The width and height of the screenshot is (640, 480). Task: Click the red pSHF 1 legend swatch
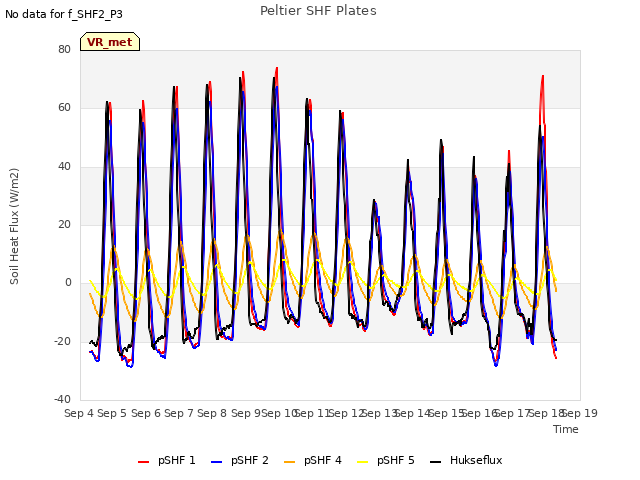pos(143,462)
